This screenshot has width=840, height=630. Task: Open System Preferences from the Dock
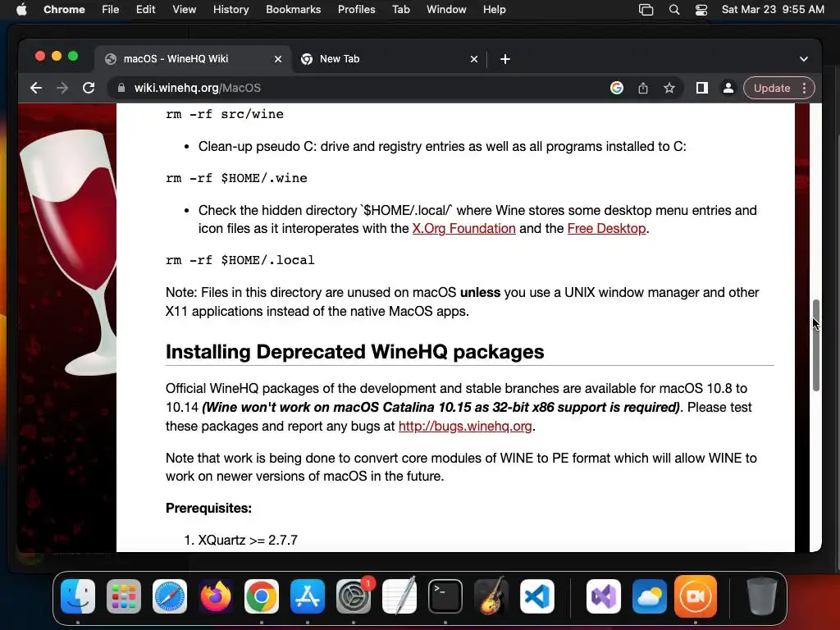(354, 596)
